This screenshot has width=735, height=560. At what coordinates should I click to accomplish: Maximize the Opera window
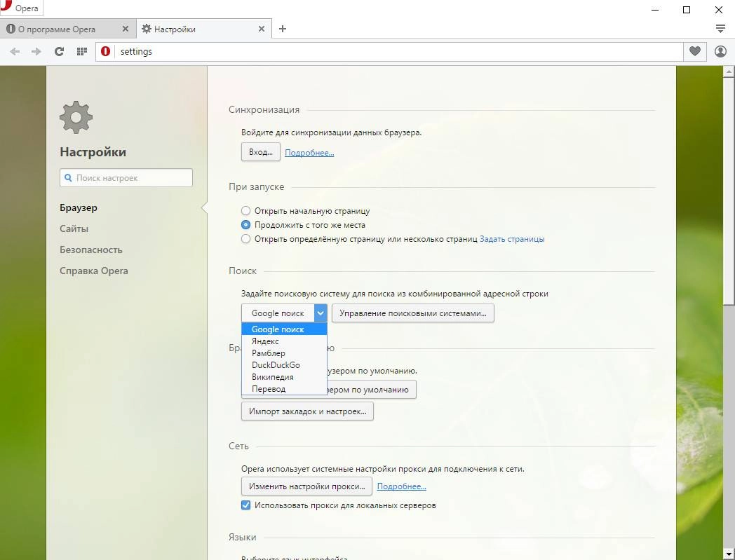point(687,9)
